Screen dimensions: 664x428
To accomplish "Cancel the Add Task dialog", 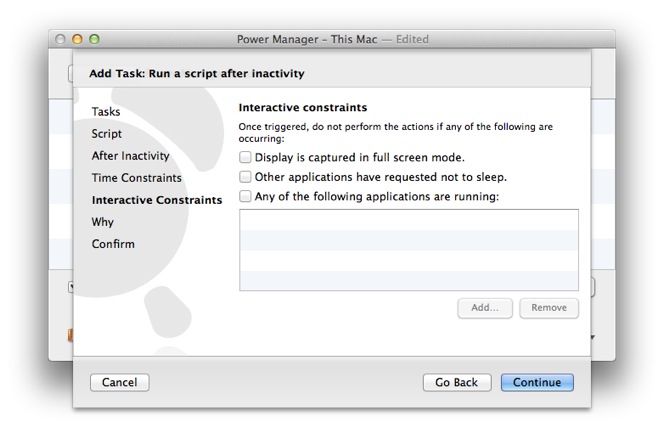I will pos(119,382).
